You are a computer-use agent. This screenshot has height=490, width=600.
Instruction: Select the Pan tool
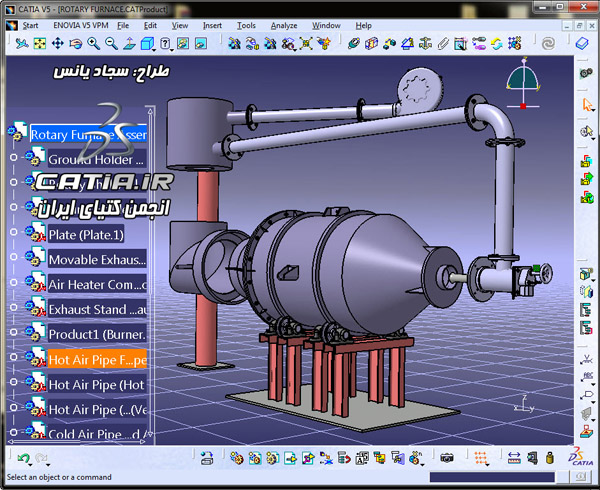57,44
